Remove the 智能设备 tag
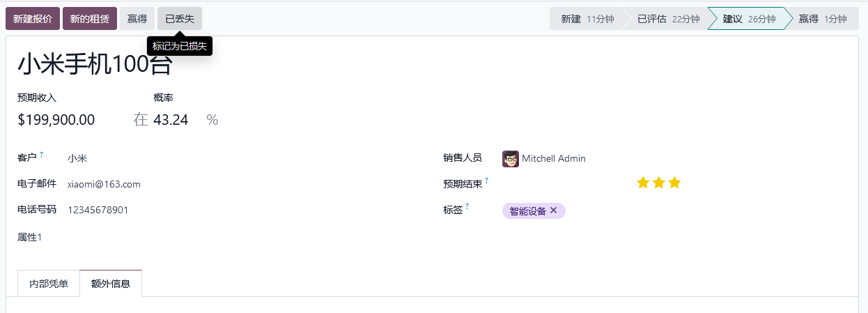 click(554, 211)
